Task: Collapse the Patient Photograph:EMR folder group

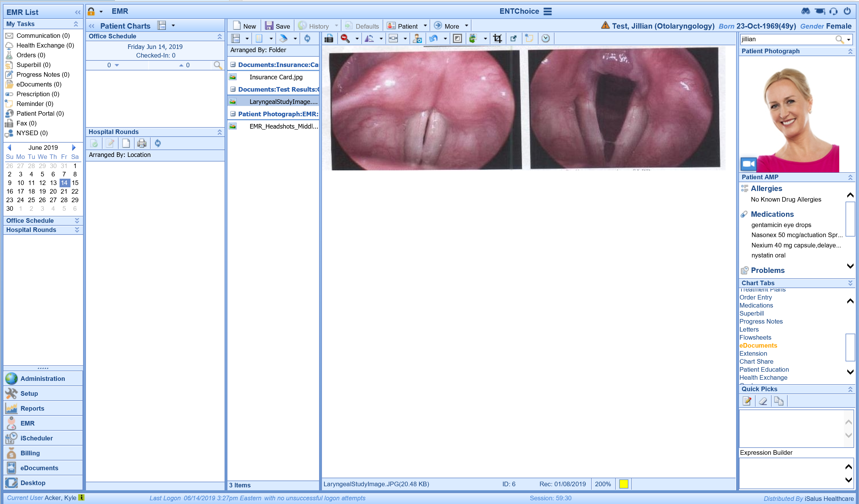Action: coord(233,114)
